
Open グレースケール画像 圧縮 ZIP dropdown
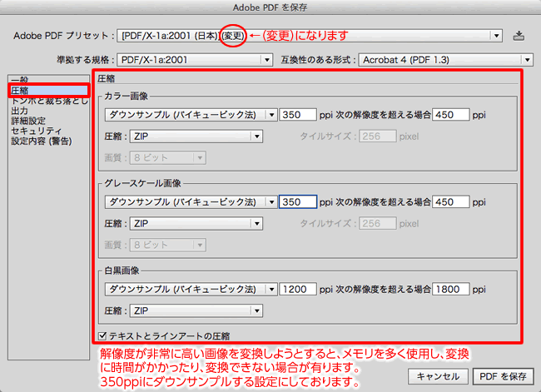196,224
